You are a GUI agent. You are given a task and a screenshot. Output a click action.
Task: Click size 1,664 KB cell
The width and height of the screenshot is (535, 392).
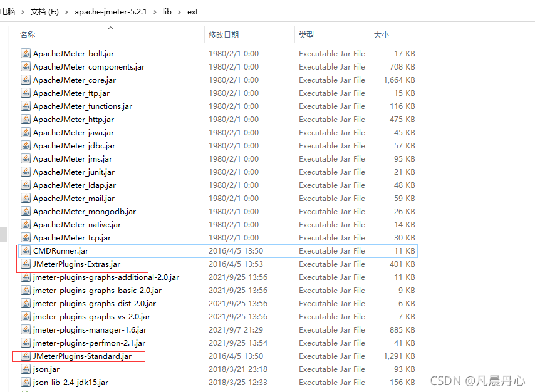coord(399,80)
